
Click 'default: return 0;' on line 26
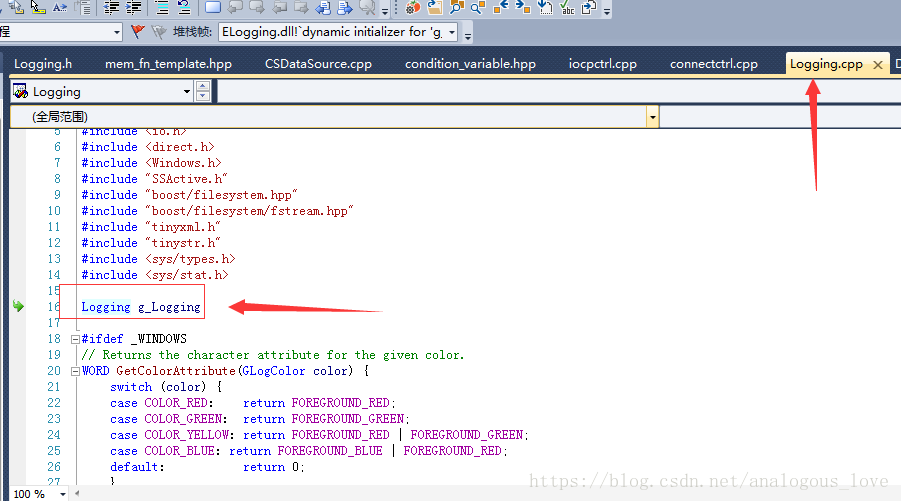tap(207, 467)
